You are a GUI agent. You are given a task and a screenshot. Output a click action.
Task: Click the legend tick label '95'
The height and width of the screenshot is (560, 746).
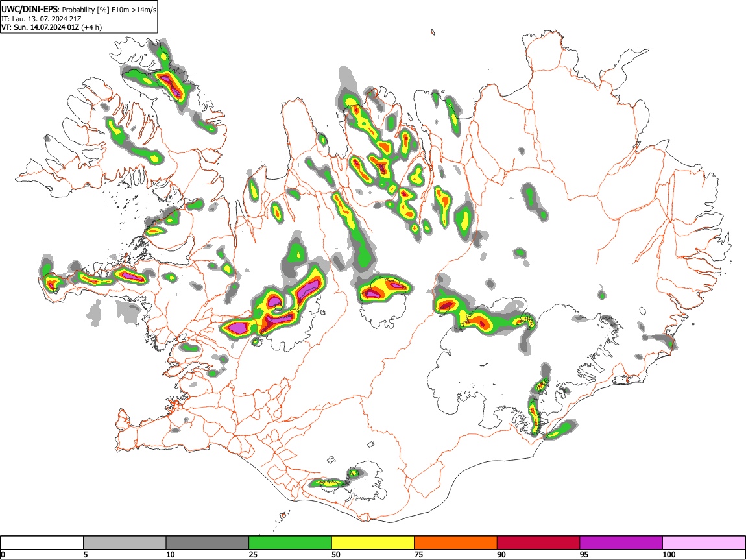[x=584, y=554]
